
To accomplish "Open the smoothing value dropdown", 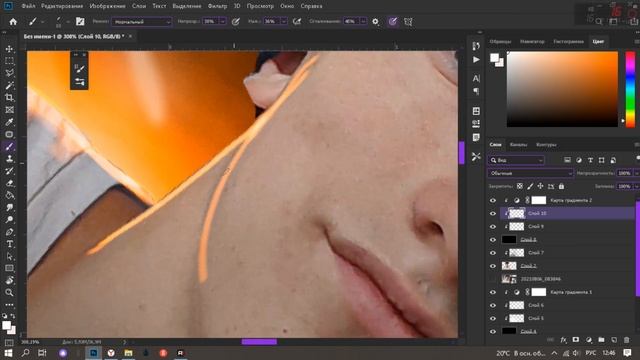I will tap(363, 22).
